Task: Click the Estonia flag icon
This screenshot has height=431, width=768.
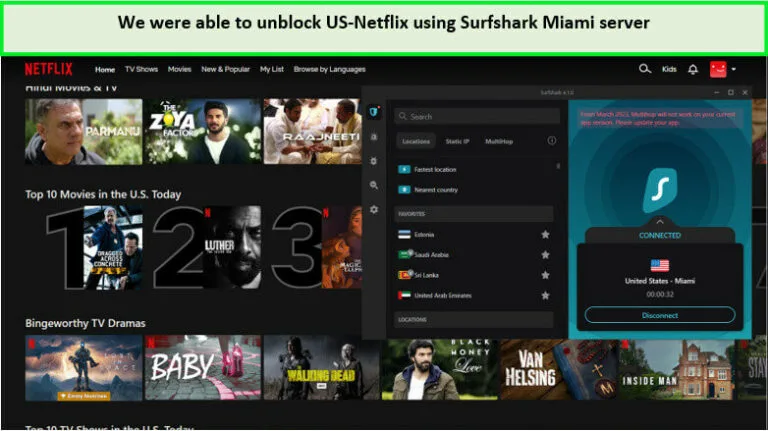Action: (404, 235)
